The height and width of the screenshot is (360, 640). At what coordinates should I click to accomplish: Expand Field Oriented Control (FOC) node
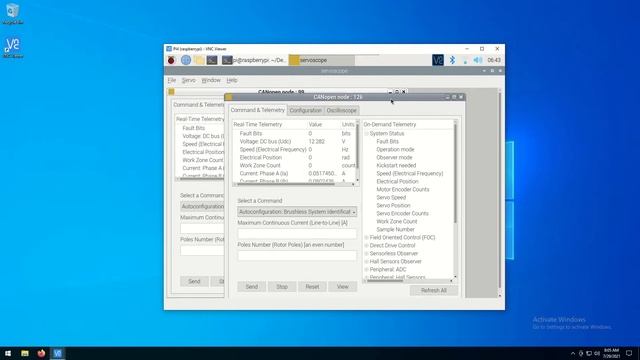tap(367, 237)
